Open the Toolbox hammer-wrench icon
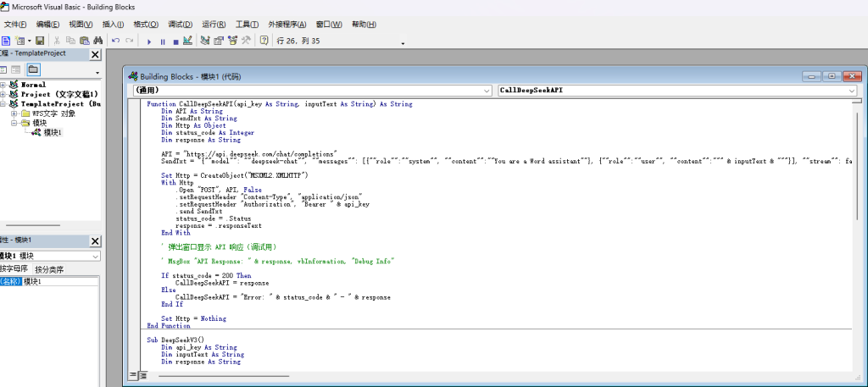Image resolution: width=868 pixels, height=387 pixels. pos(247,41)
